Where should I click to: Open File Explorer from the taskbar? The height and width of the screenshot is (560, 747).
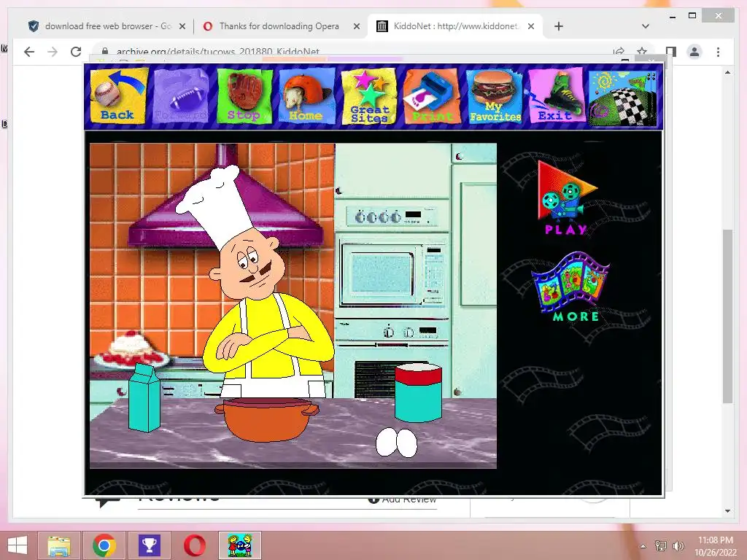pyautogui.click(x=59, y=545)
